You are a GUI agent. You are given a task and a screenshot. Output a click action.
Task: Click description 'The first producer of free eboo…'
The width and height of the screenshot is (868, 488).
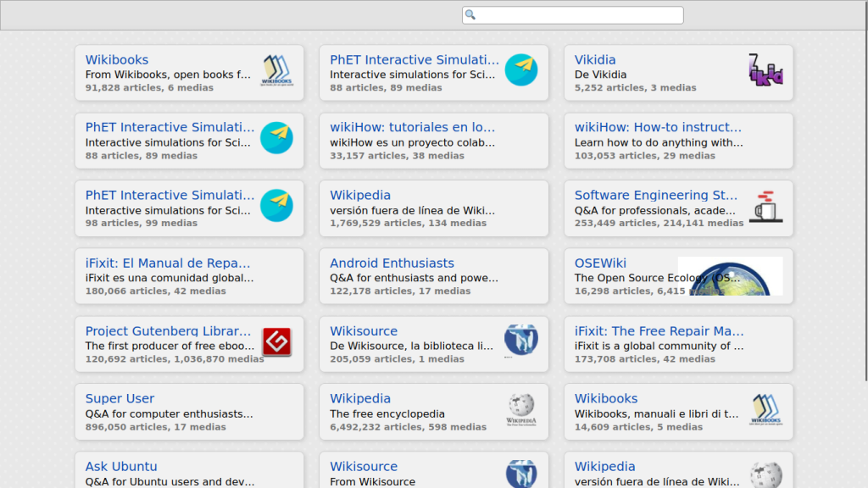point(170,347)
